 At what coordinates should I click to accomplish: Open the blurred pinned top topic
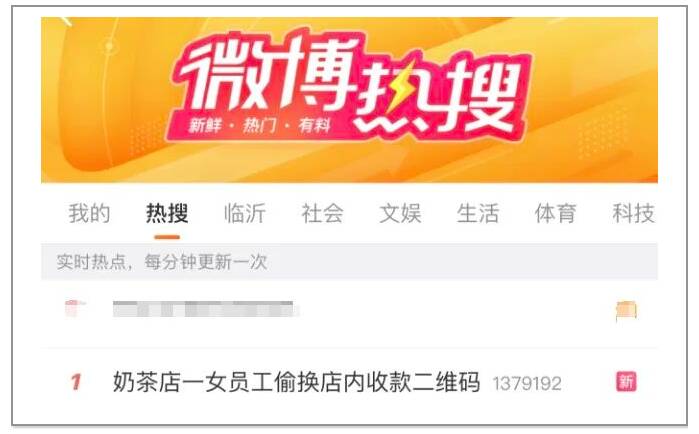pyautogui.click(x=204, y=309)
